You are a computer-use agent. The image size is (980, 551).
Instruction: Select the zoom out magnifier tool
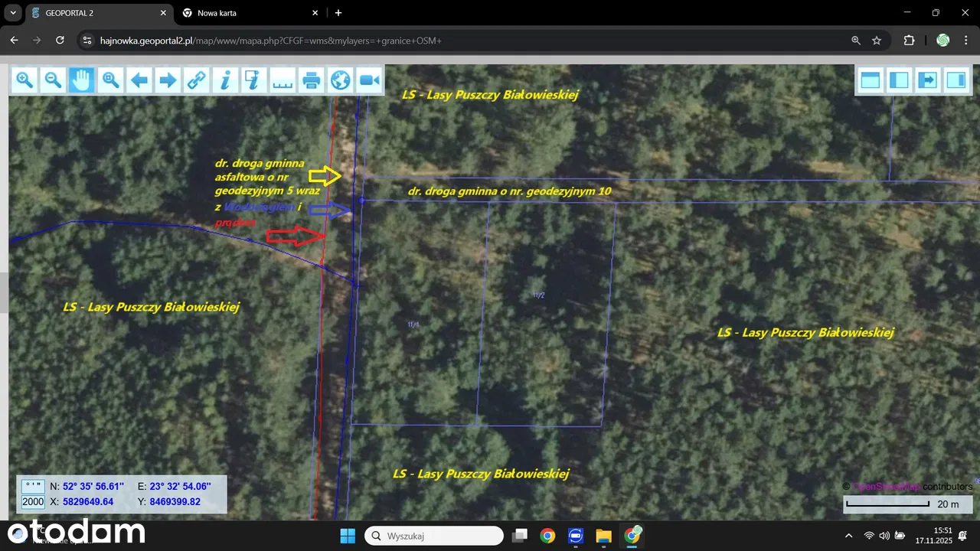[x=53, y=80]
